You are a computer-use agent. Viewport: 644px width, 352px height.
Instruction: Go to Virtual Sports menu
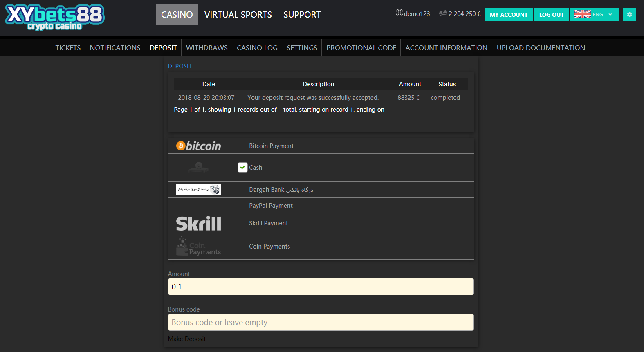pos(238,15)
